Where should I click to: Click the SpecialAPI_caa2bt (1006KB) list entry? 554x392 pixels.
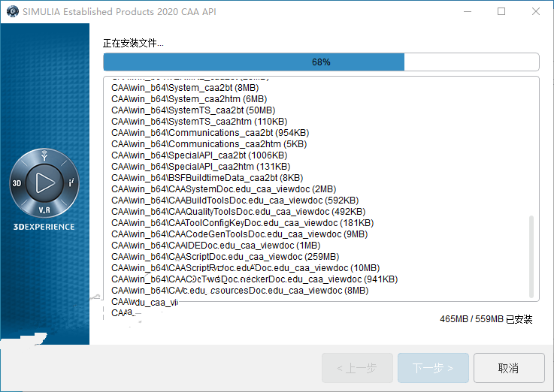coord(199,155)
